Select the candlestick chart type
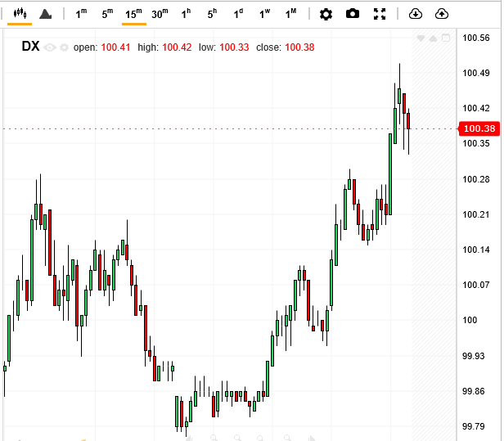 [x=20, y=14]
